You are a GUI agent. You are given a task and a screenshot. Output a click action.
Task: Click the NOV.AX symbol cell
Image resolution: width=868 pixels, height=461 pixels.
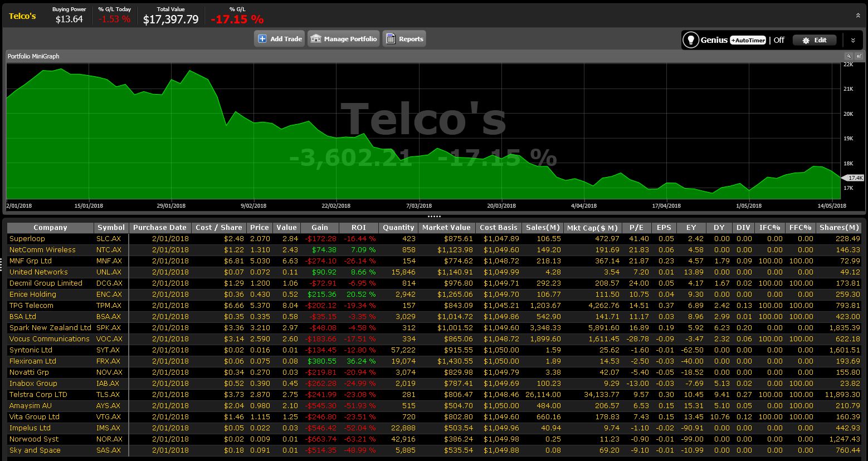(x=111, y=372)
